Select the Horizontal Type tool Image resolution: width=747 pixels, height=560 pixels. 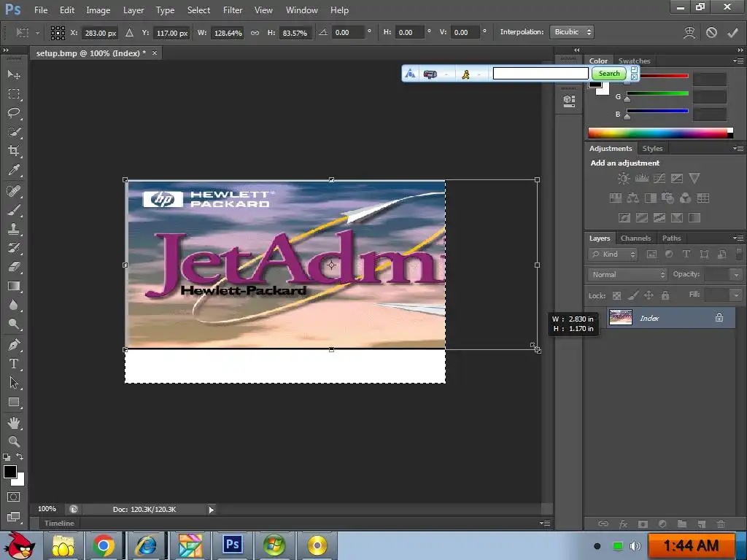14,364
